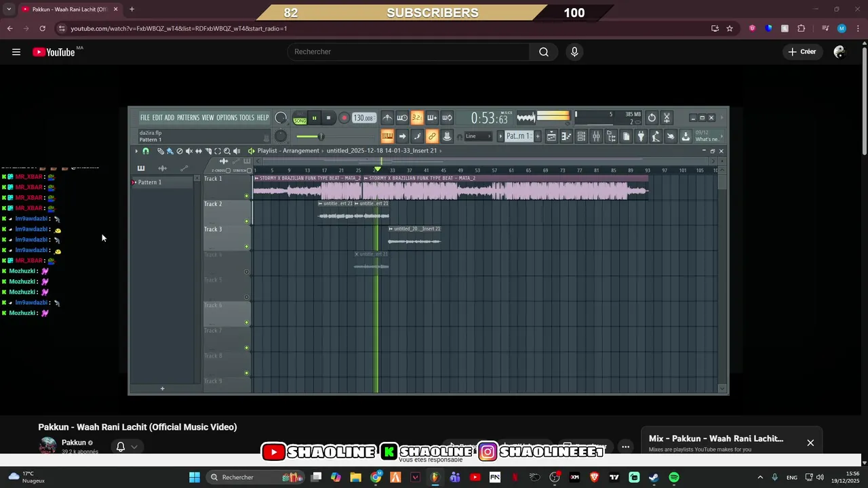
Task: Click the Track 1 mute dot
Action: point(246,196)
